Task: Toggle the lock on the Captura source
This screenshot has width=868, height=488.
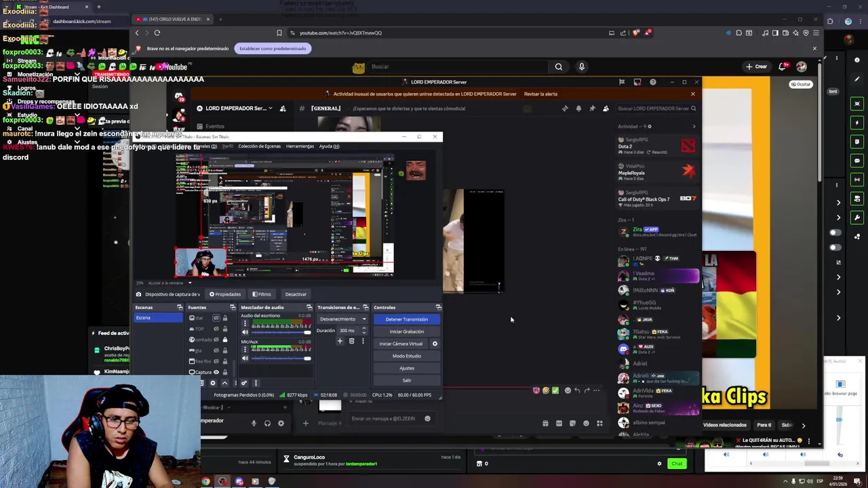Action: pos(224,372)
